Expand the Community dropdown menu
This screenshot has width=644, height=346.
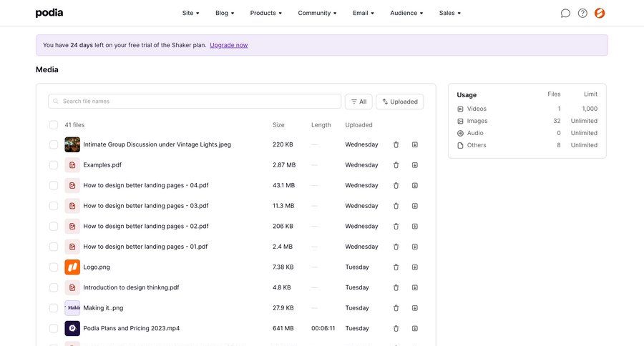tap(317, 13)
